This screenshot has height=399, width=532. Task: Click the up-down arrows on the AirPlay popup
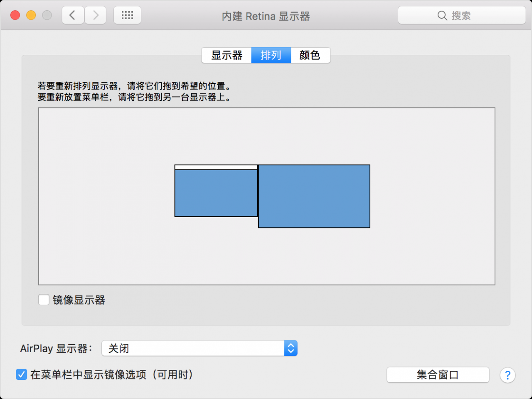[x=291, y=348]
